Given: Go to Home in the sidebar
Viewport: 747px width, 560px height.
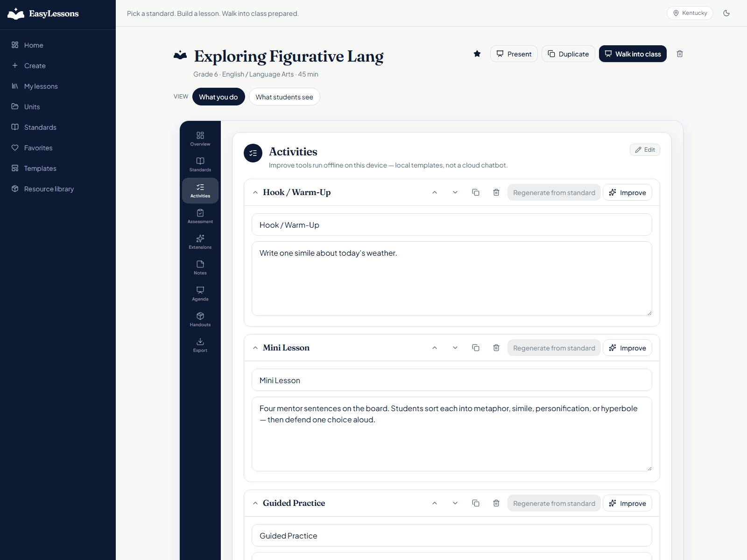Looking at the screenshot, I should pos(58,45).
